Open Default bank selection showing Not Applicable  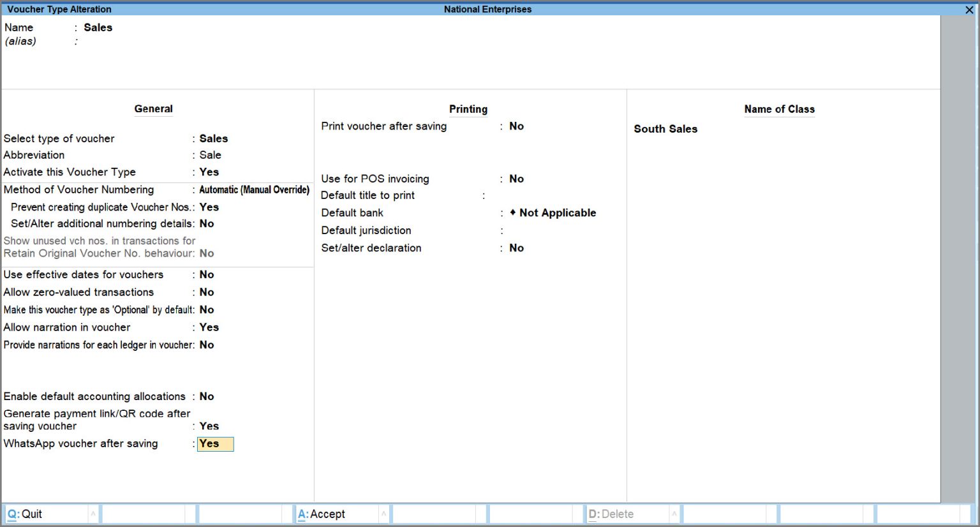pyautogui.click(x=553, y=212)
